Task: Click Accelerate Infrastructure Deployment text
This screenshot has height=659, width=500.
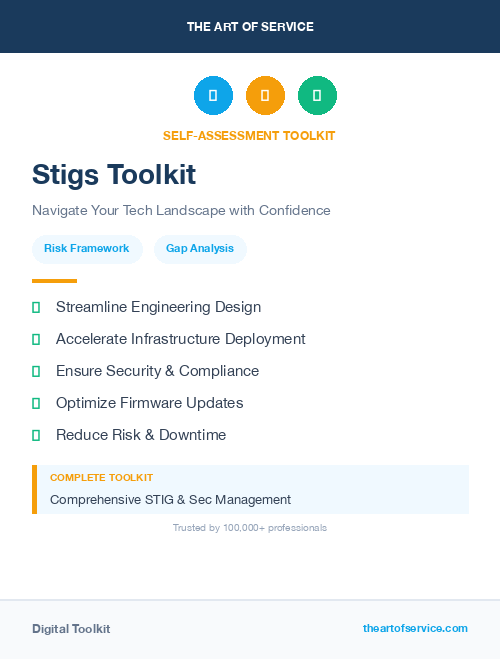Action: point(181,339)
